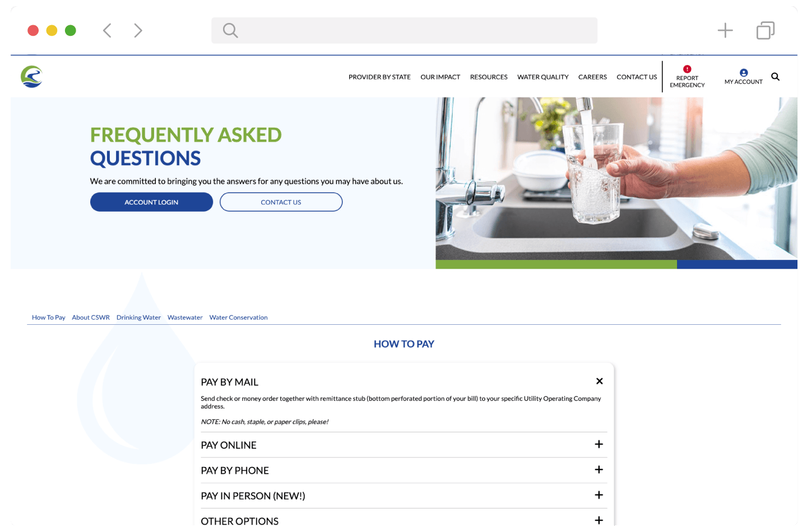Click the green progress bar under the hero image
This screenshot has height=532, width=807.
556,264
